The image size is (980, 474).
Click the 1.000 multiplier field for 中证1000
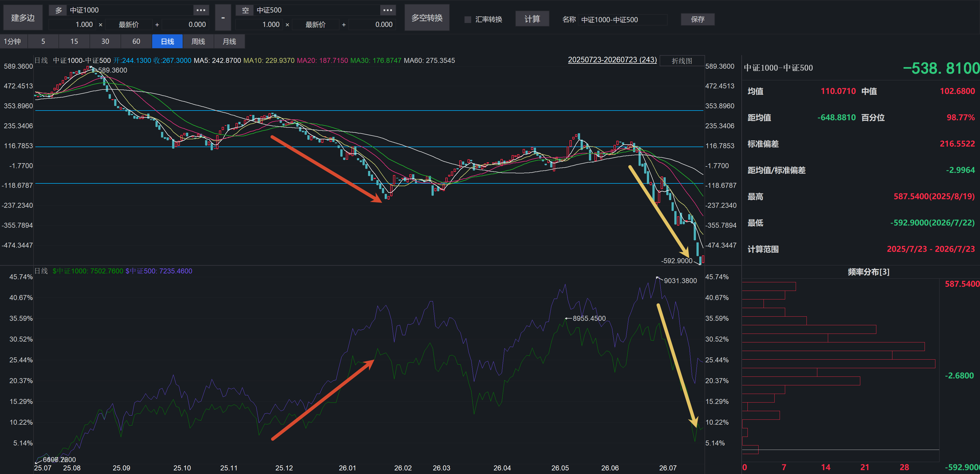(72, 25)
